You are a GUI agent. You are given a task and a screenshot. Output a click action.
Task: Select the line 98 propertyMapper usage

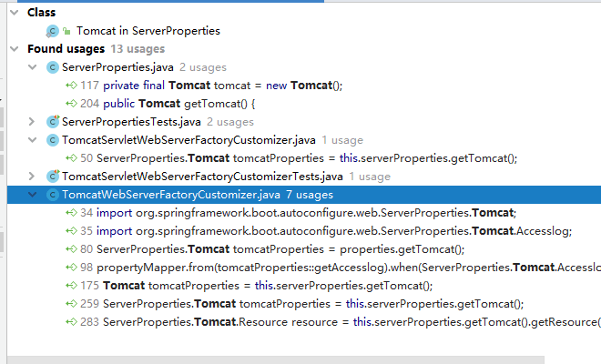click(x=341, y=268)
